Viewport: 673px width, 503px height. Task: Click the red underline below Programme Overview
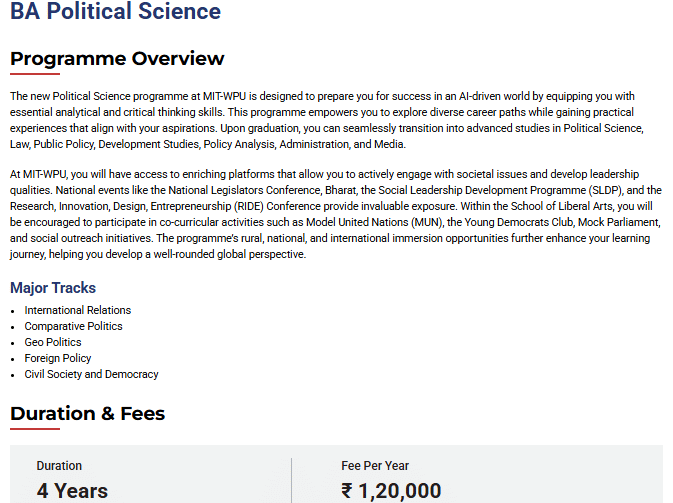click(35, 74)
